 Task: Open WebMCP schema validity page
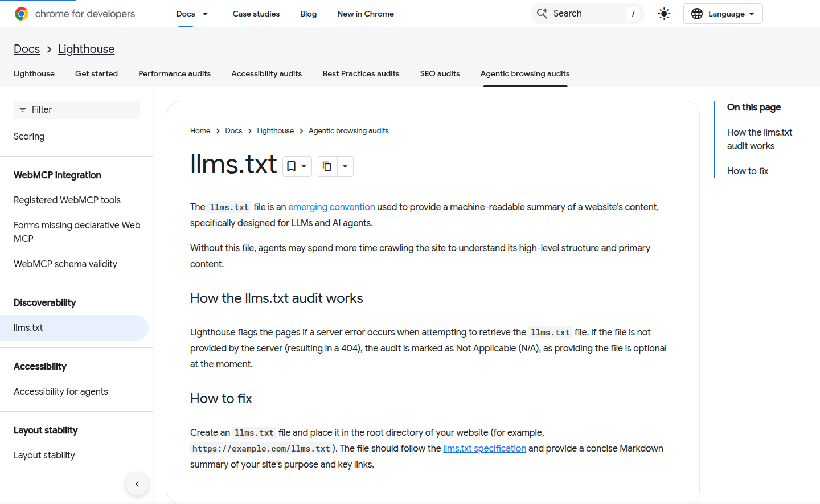(65, 264)
